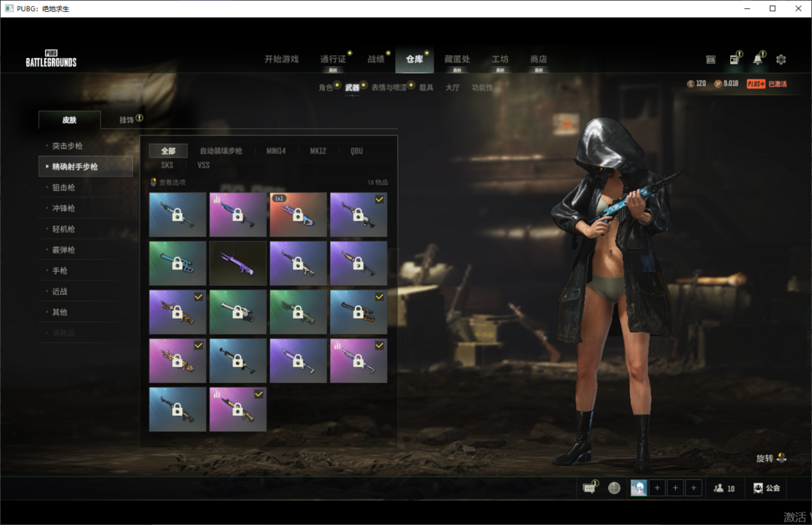
Task: Click the third plus team slot
Action: point(693,488)
